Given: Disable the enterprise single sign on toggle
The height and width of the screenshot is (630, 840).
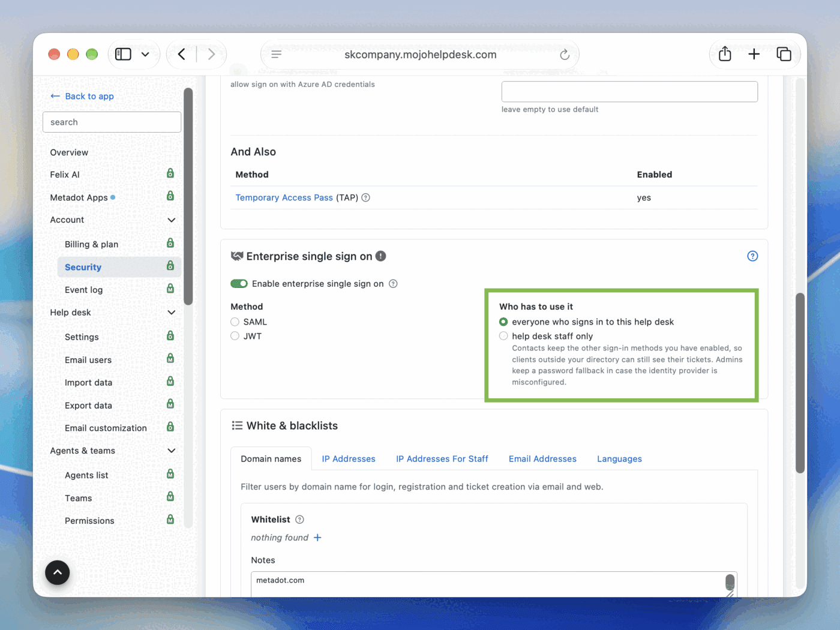Looking at the screenshot, I should pyautogui.click(x=239, y=284).
